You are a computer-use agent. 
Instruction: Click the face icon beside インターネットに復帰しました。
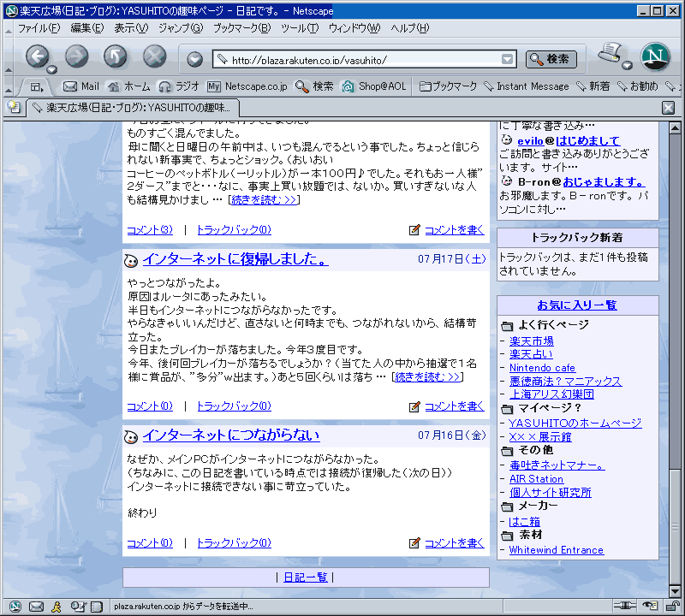tap(131, 261)
